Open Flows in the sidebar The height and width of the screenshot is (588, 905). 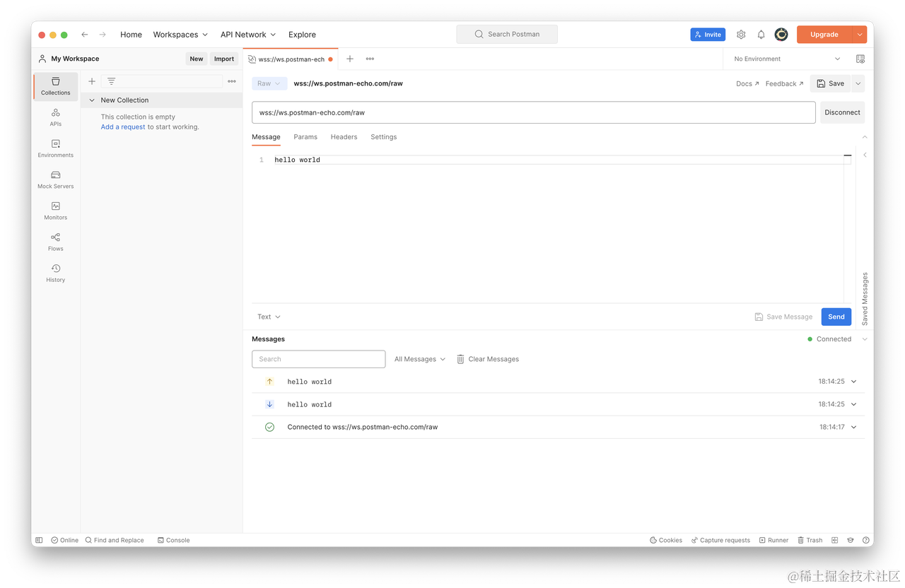(55, 242)
